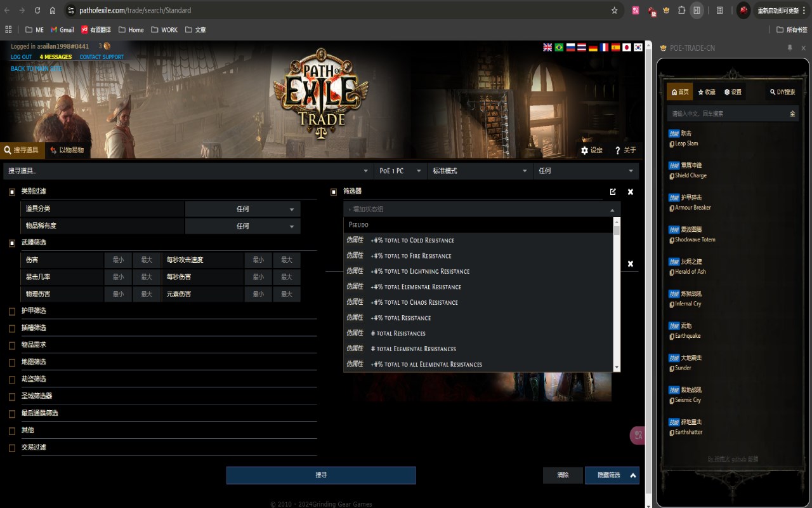Enable the 圣域筛选器 filter group
Screen dimensions: 812x508
pos(12,397)
